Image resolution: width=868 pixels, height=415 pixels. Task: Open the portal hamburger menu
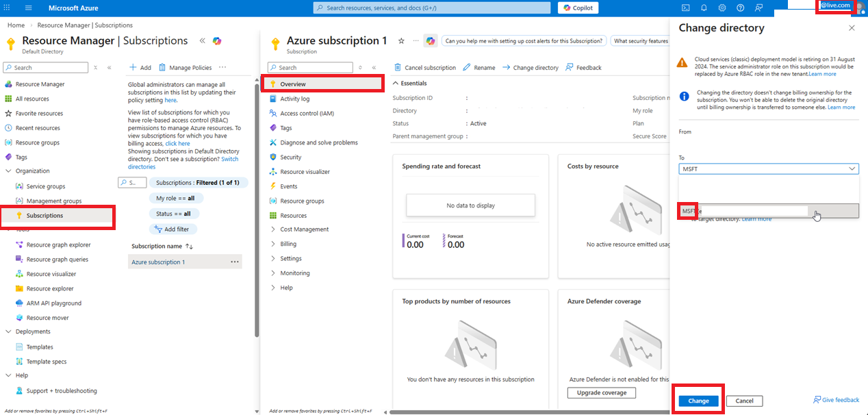pos(29,8)
